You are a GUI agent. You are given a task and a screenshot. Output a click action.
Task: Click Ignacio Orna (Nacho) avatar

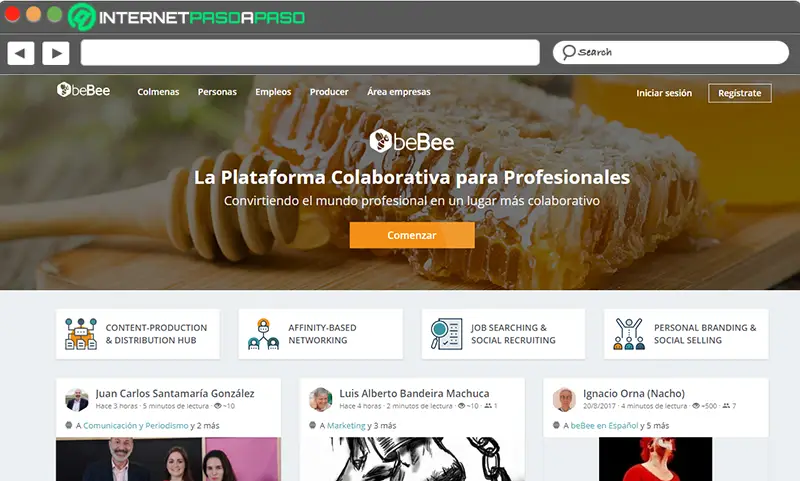coord(564,399)
